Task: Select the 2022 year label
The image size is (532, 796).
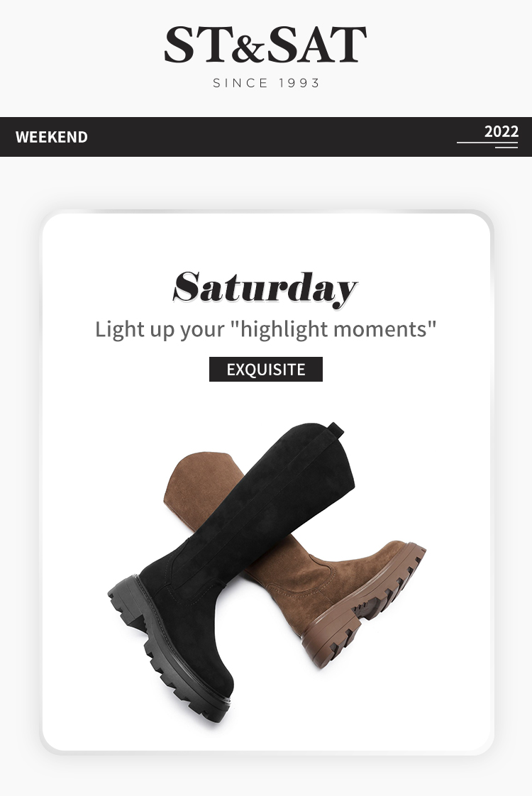Action: pyautogui.click(x=501, y=131)
